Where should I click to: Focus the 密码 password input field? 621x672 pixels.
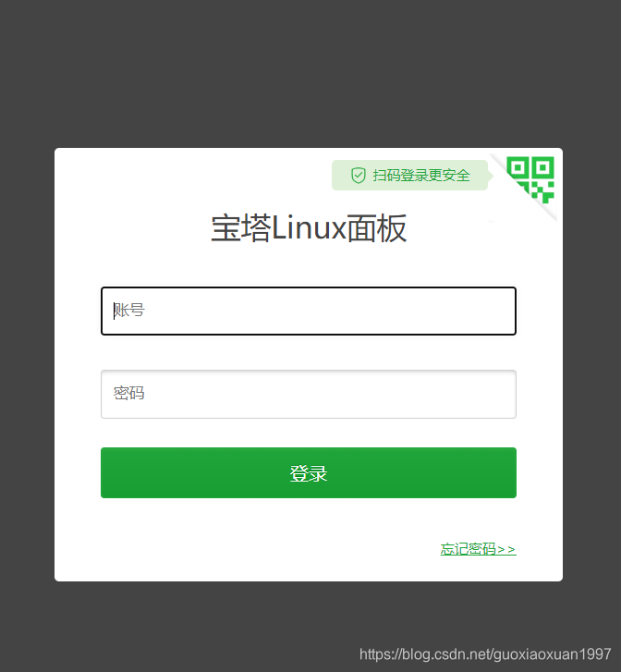pos(309,394)
